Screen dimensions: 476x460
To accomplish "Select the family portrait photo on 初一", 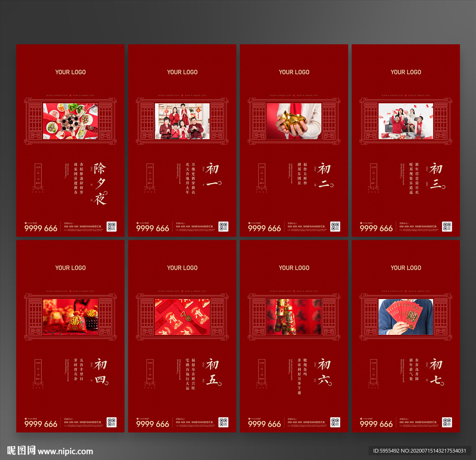I will tap(182, 121).
